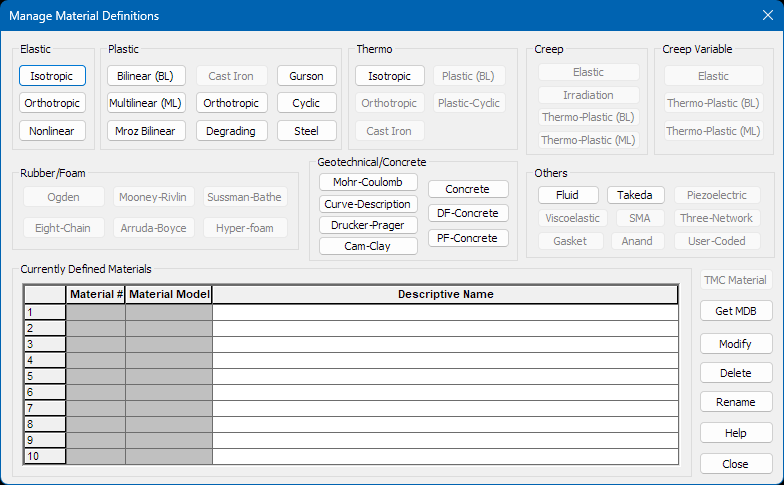Open the Drucker-Prager material model
The image size is (784, 485).
click(368, 225)
